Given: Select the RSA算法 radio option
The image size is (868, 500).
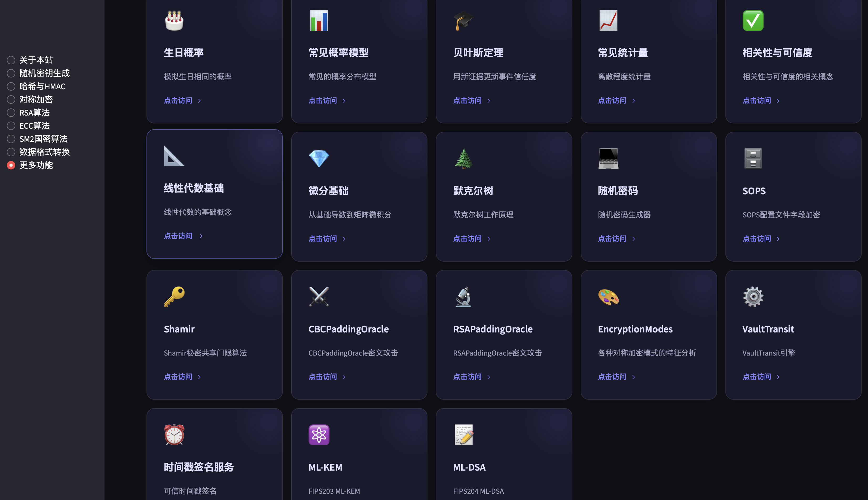Looking at the screenshot, I should [11, 113].
